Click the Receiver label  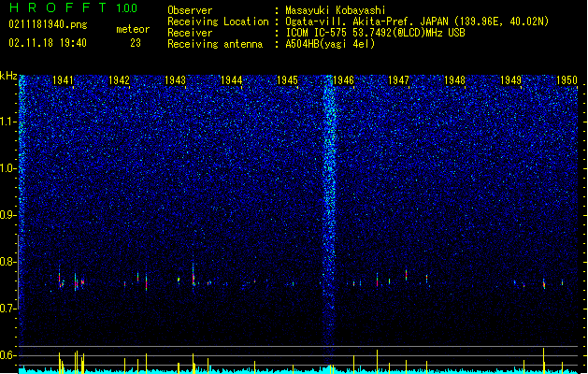pyautogui.click(x=190, y=33)
